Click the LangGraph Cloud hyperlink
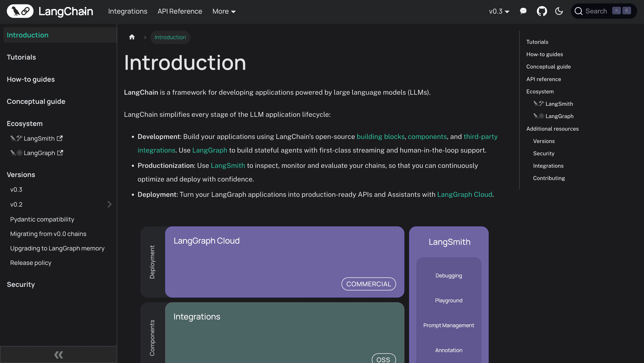 pyautogui.click(x=464, y=194)
